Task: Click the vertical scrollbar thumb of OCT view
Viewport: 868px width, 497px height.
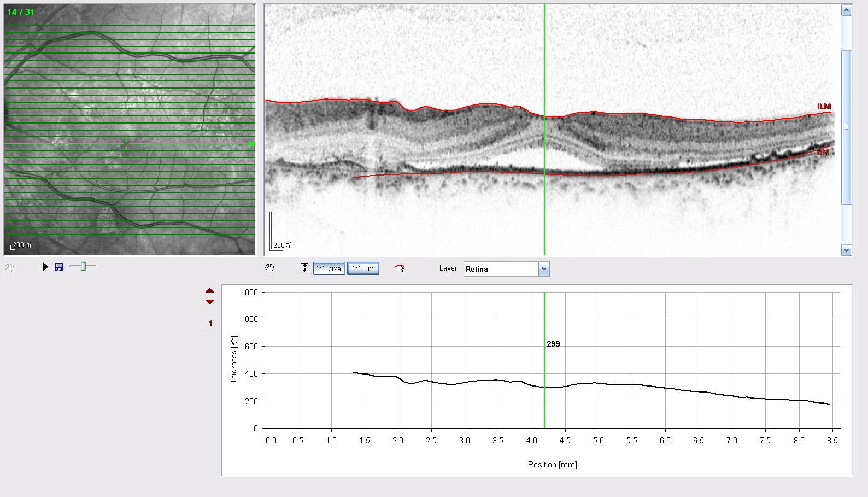Action: point(846,127)
